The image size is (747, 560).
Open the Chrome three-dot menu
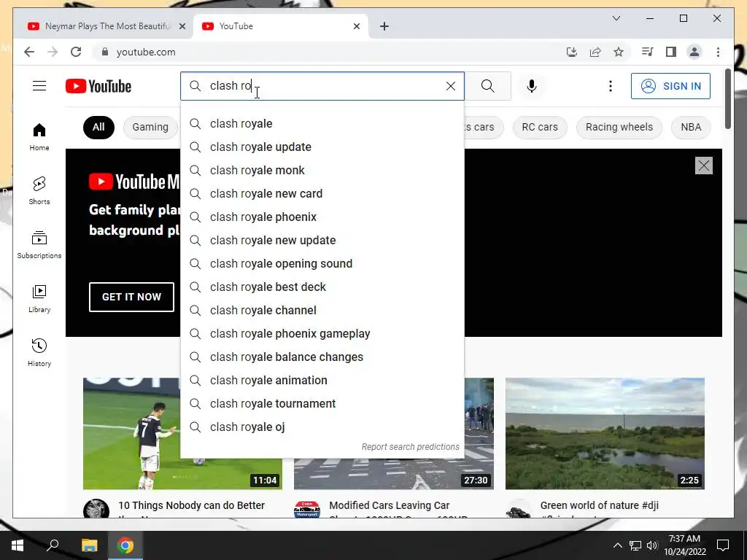pos(718,52)
